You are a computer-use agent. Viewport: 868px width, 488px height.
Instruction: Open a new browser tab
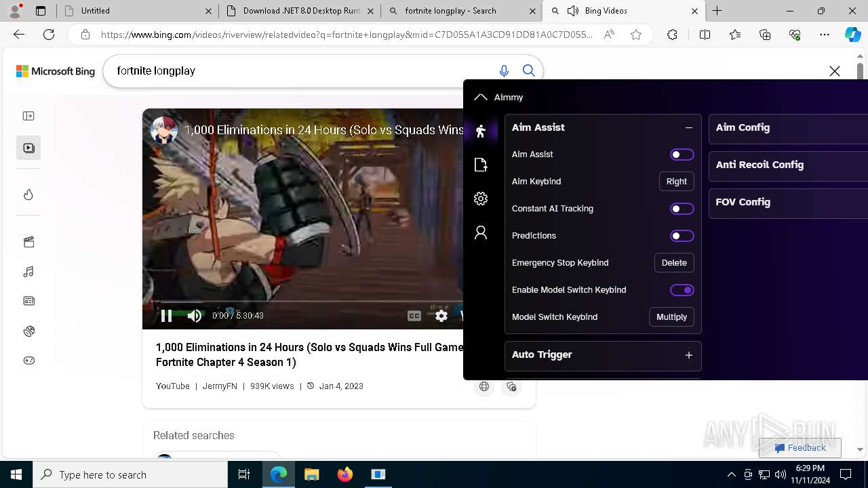(717, 11)
